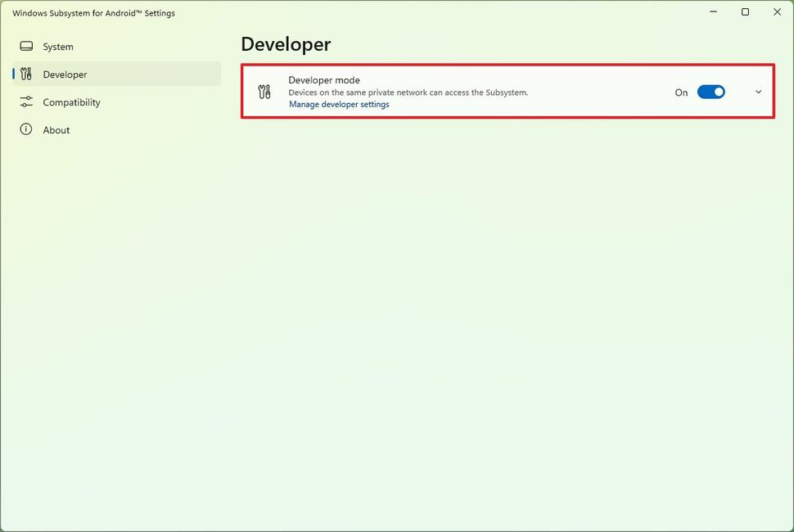Image resolution: width=794 pixels, height=532 pixels.
Task: Disable network access for the Subsystem
Action: (711, 92)
